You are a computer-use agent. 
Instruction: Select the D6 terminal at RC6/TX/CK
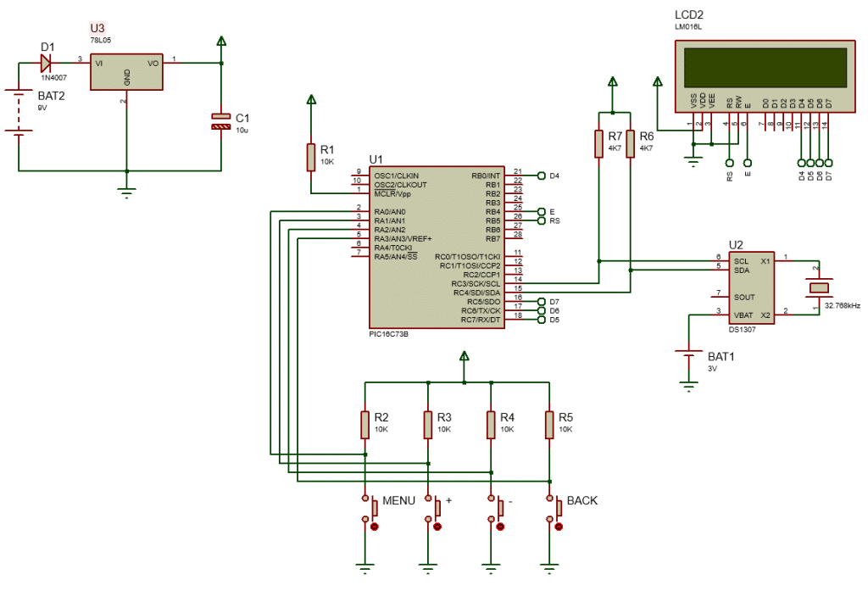(x=542, y=310)
